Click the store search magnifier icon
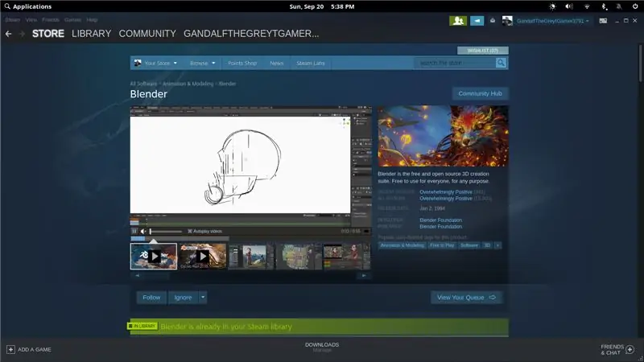 [501, 63]
